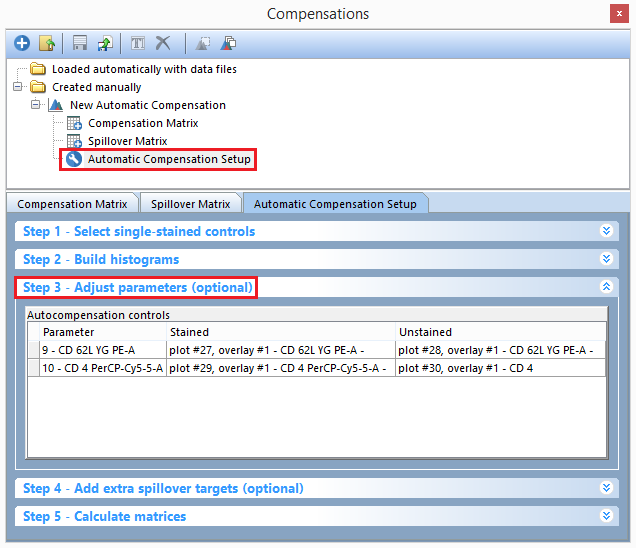Viewport: 636px width, 548px height.
Task: Collapse the New Automatic Compensation tree node
Action: pos(36,105)
